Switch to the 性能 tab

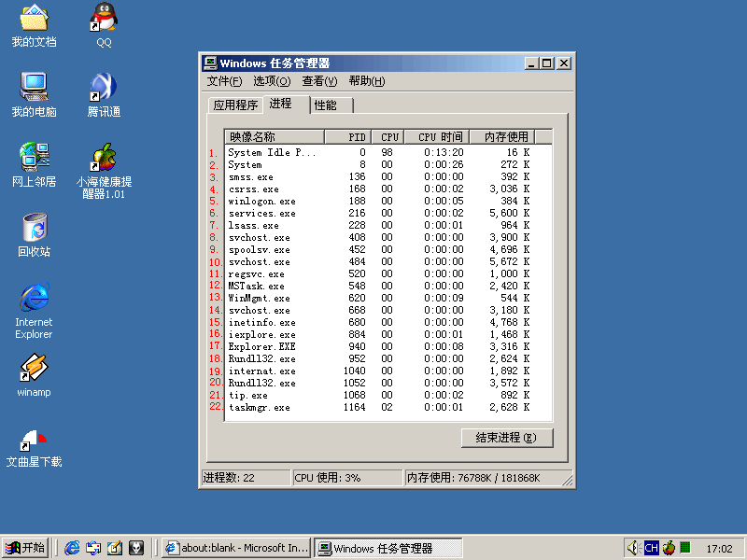[331, 105]
